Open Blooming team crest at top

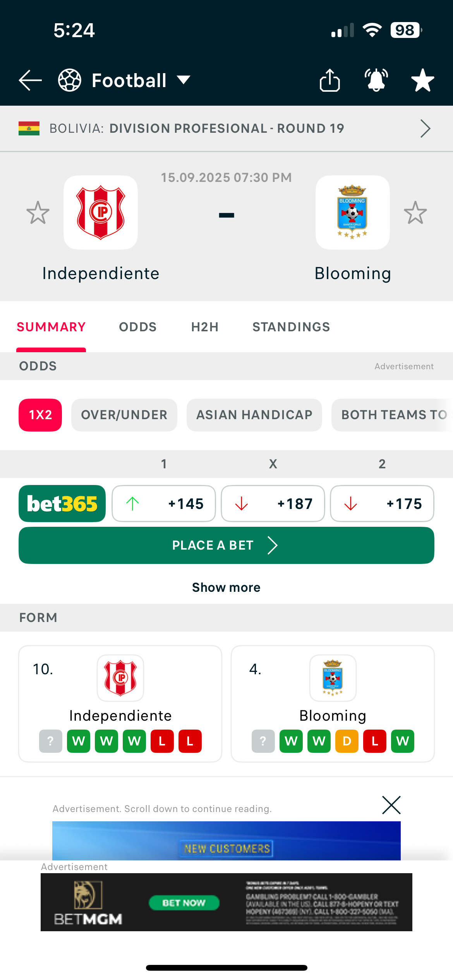click(x=352, y=212)
